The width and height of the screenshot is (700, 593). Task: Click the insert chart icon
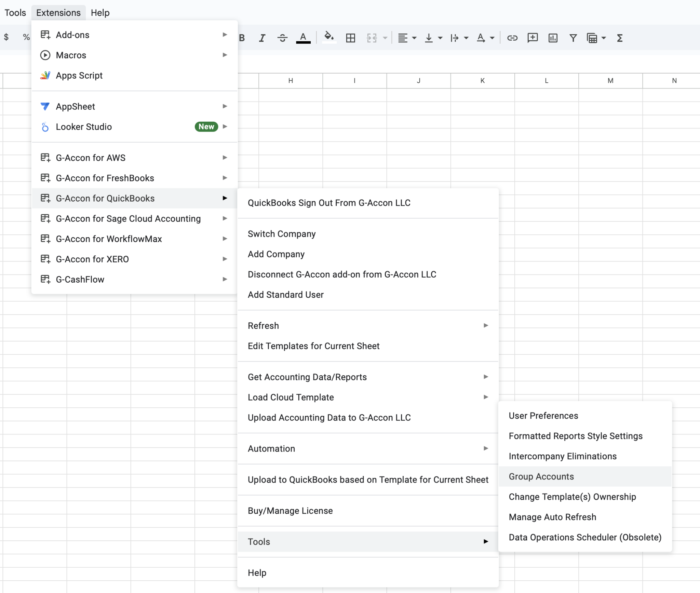553,38
